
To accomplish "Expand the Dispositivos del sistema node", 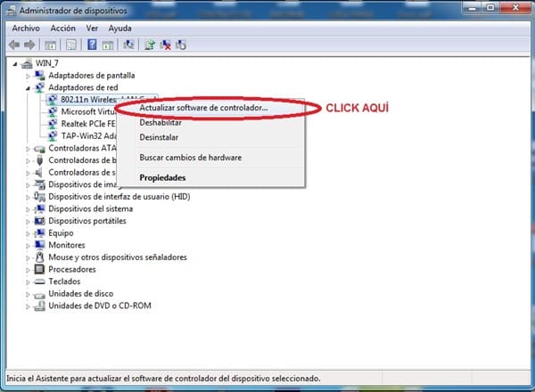I will (28, 209).
